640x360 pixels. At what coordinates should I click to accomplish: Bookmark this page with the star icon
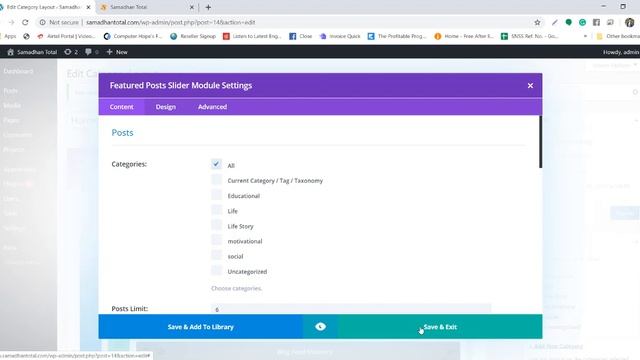pyautogui.click(x=537, y=22)
